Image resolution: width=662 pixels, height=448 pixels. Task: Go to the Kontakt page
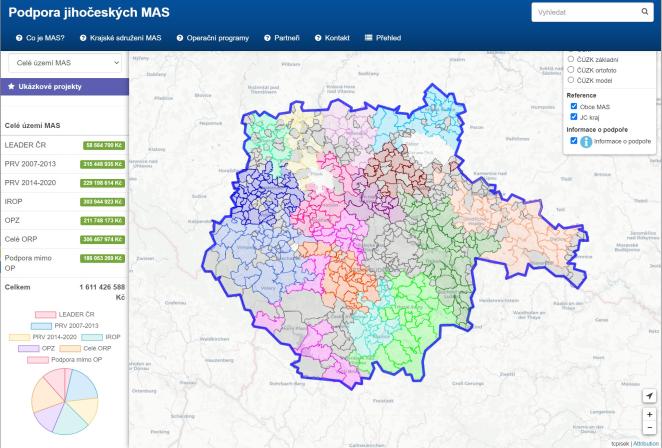click(x=332, y=38)
